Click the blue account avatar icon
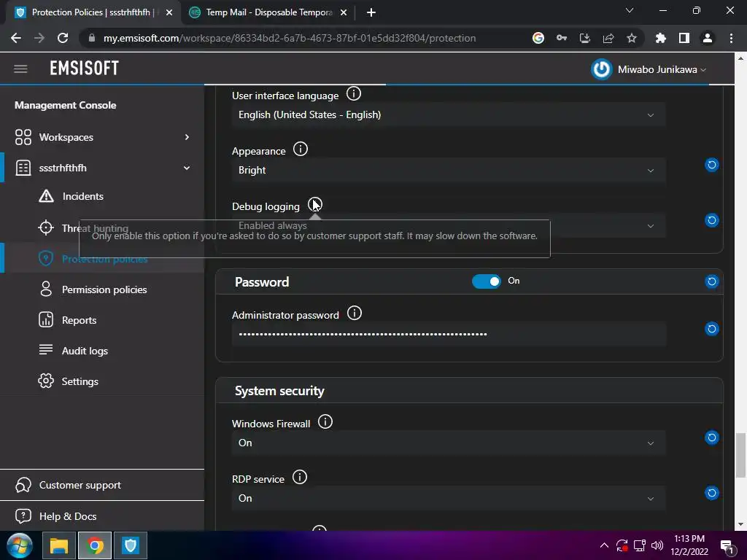Viewport: 747px width, 560px height. pos(601,69)
